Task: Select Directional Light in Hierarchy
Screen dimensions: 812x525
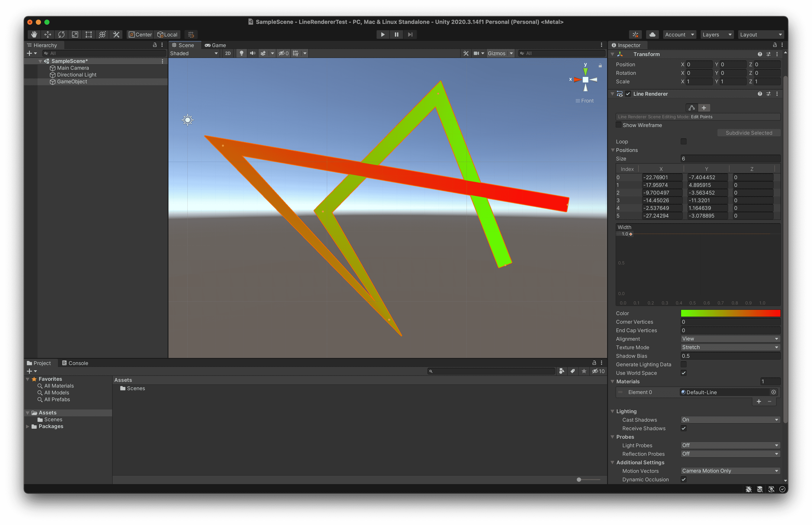Action: [x=76, y=75]
